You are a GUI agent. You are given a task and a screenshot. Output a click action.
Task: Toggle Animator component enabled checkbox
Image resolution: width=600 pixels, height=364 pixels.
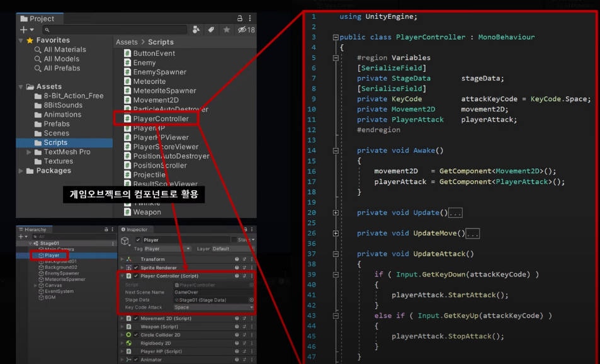pyautogui.click(x=136, y=360)
